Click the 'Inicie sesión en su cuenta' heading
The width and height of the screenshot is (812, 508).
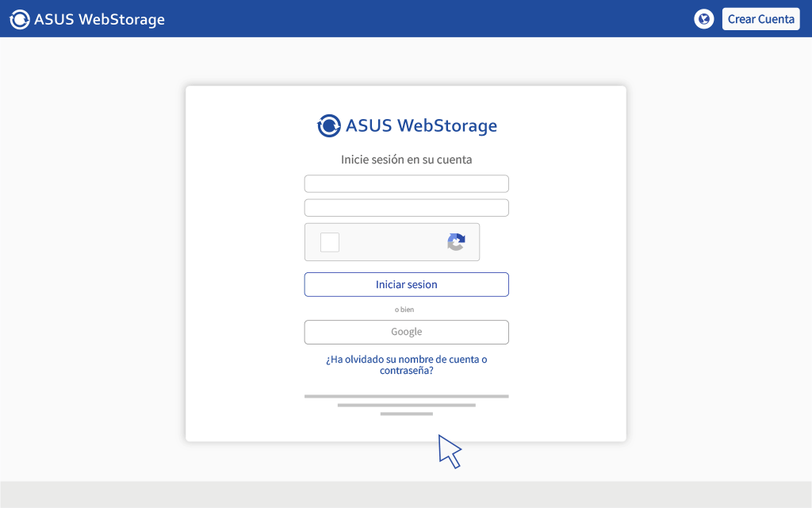pyautogui.click(x=407, y=160)
